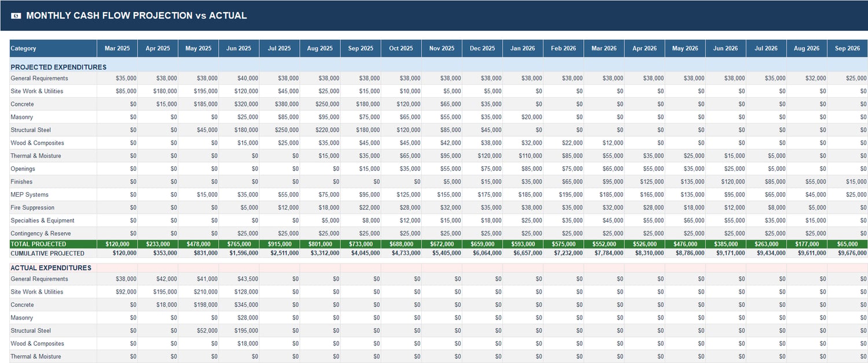Select the PROJECTED EXPENDITURES section heading
The width and height of the screenshot is (868, 363).
pyautogui.click(x=58, y=67)
